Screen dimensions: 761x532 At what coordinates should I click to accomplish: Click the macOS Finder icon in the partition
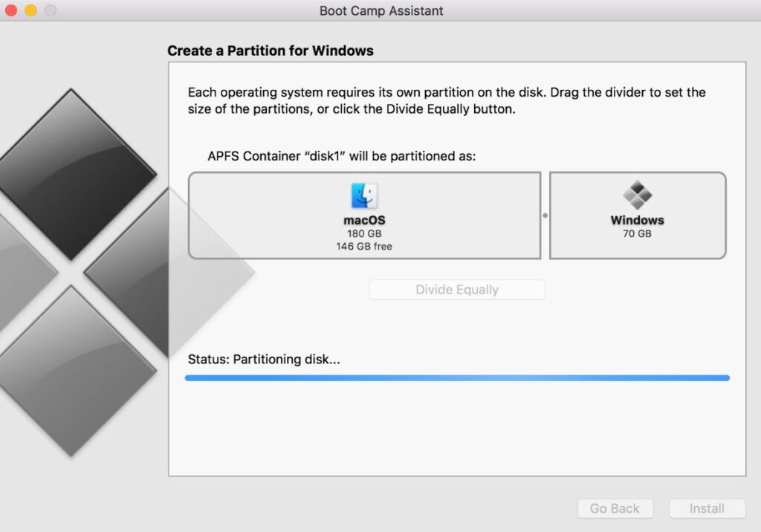pyautogui.click(x=364, y=195)
